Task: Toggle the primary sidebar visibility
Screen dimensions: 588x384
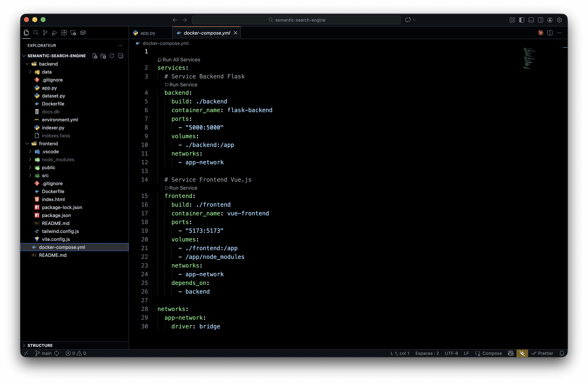Action: pos(522,20)
